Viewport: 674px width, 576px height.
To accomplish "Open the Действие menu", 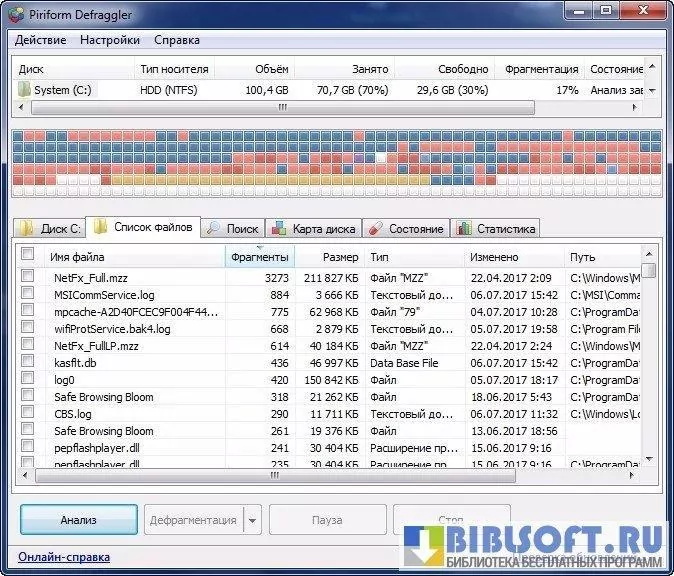I will coord(41,40).
